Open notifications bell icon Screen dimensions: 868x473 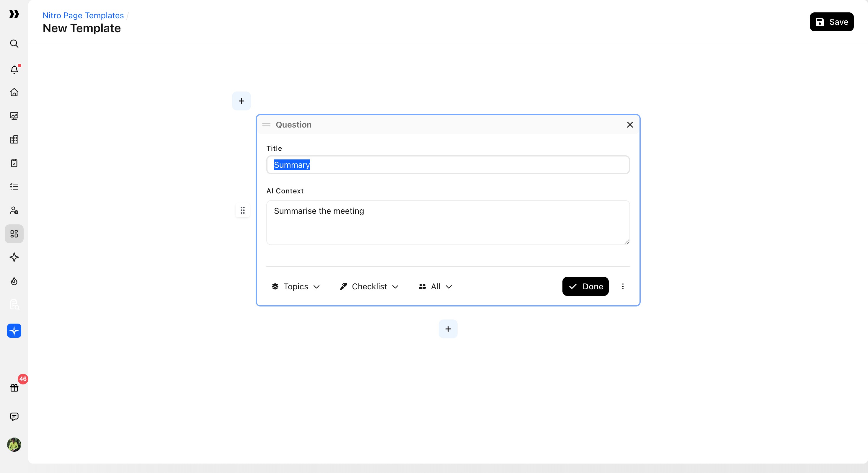point(14,69)
